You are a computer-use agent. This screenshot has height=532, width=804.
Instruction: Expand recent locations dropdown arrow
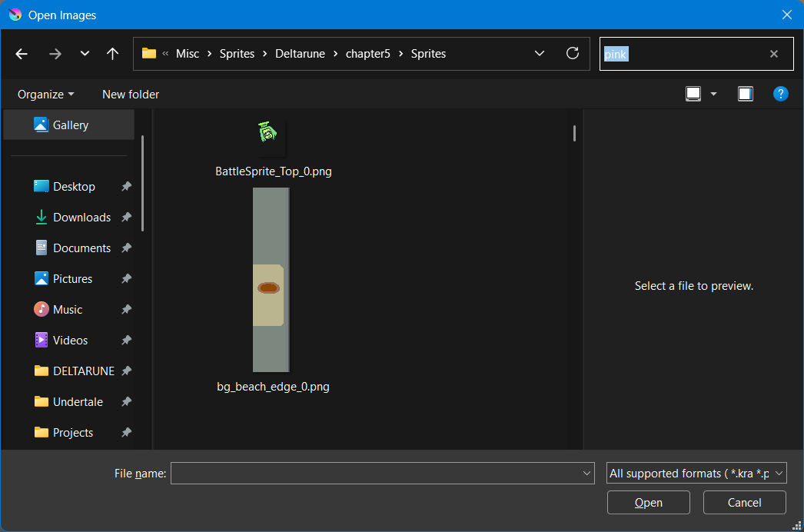(x=85, y=53)
